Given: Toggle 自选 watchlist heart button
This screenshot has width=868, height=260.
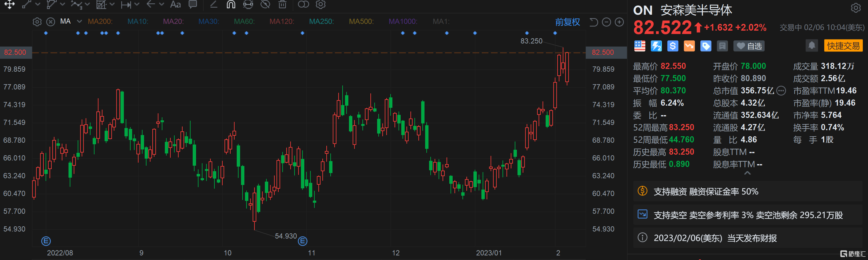Looking at the screenshot, I should [749, 46].
